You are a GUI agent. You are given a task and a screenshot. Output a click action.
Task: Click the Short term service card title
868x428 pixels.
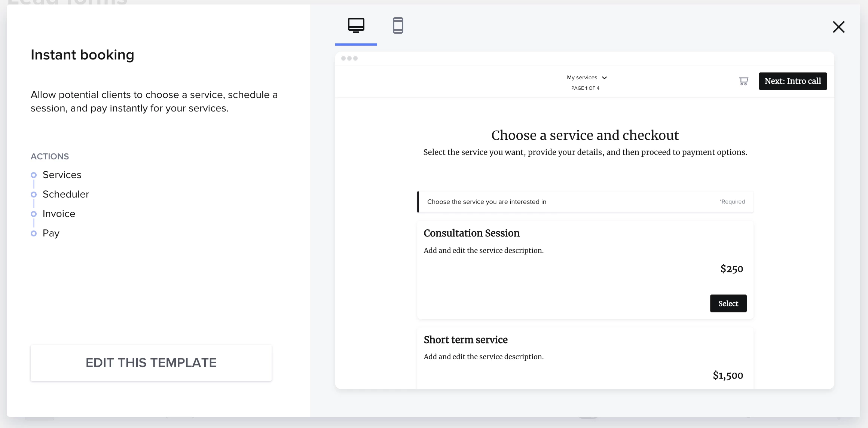465,340
